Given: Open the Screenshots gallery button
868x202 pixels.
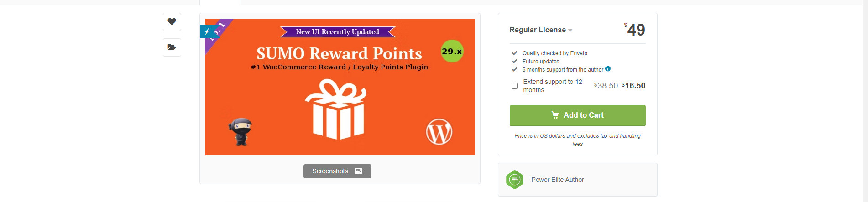Looking at the screenshot, I should coord(337,171).
